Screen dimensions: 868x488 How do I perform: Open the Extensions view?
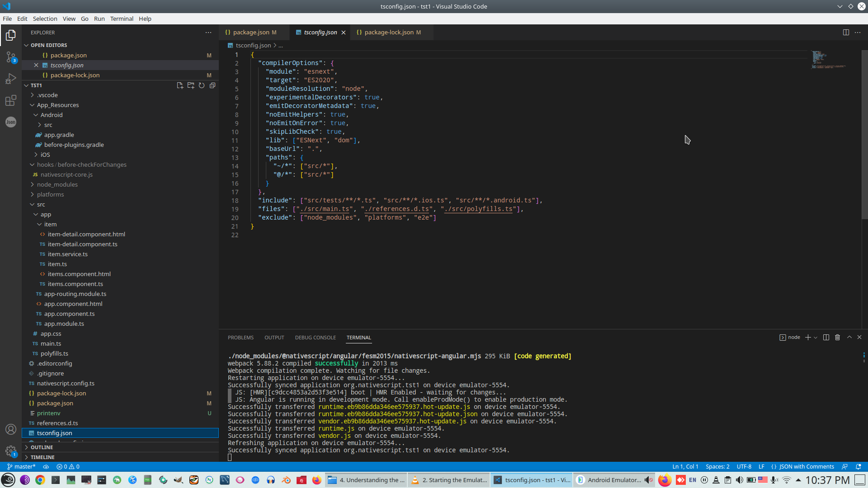pyautogui.click(x=11, y=100)
